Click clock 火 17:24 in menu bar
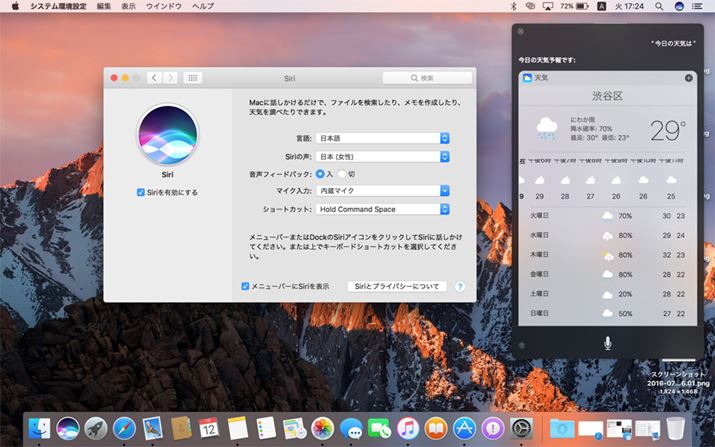This screenshot has height=447, width=715. coord(629,6)
